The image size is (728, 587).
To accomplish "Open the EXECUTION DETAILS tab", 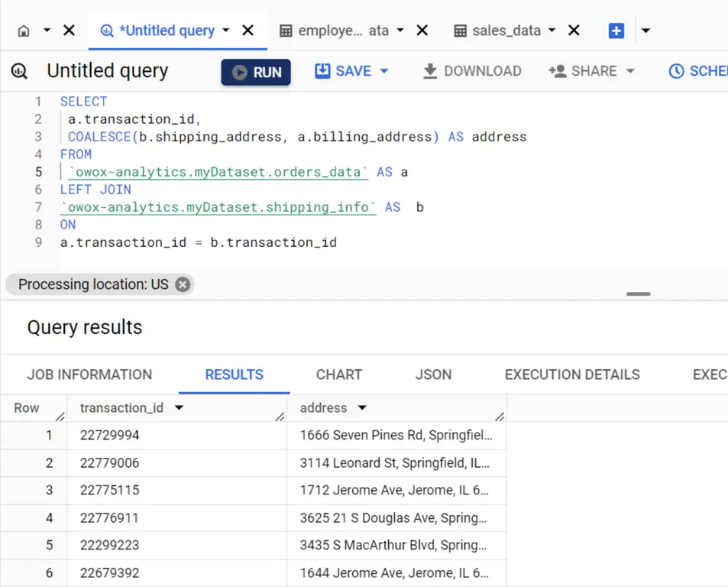I will [x=572, y=375].
